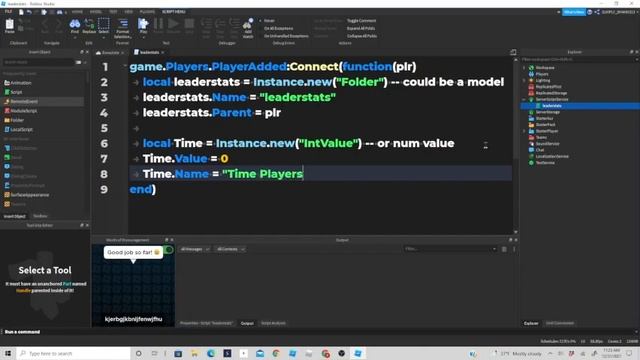Open the Play dropdown arrow

click(x=143, y=37)
